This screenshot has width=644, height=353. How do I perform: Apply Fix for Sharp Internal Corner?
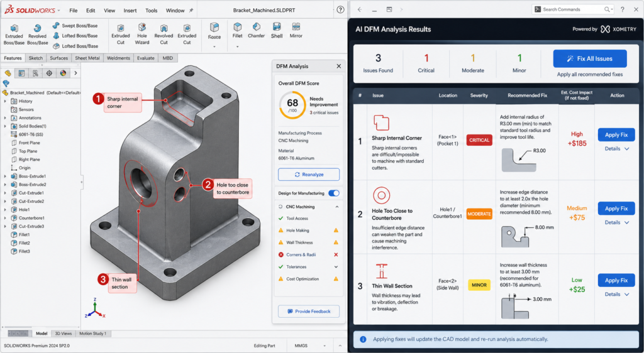coord(616,135)
